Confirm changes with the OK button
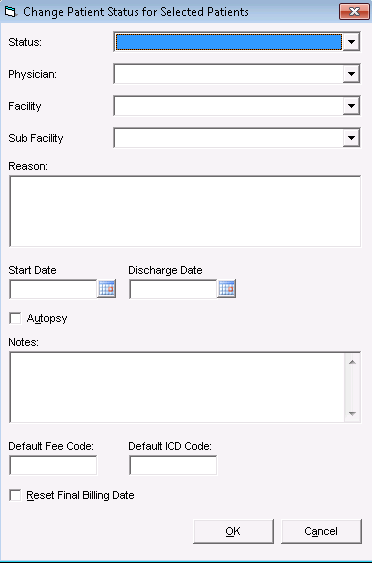This screenshot has width=372, height=563. click(x=233, y=531)
